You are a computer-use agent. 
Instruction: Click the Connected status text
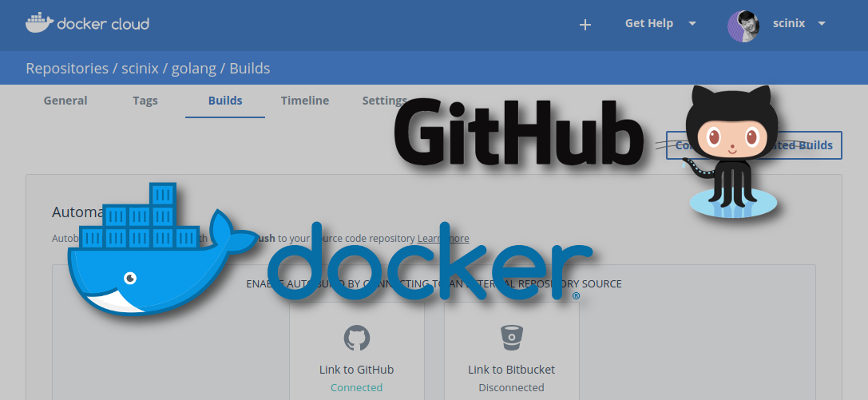(356, 388)
